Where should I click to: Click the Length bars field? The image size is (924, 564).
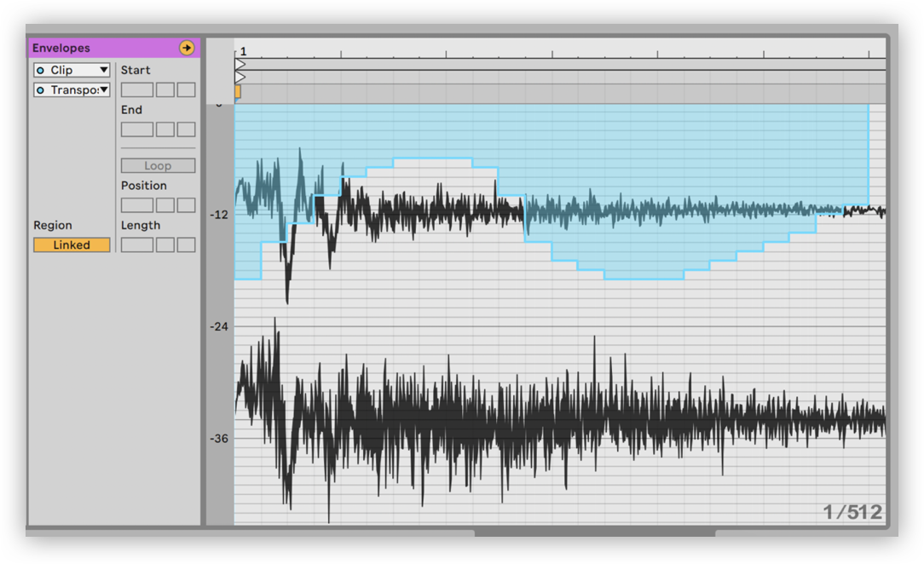tap(136, 245)
